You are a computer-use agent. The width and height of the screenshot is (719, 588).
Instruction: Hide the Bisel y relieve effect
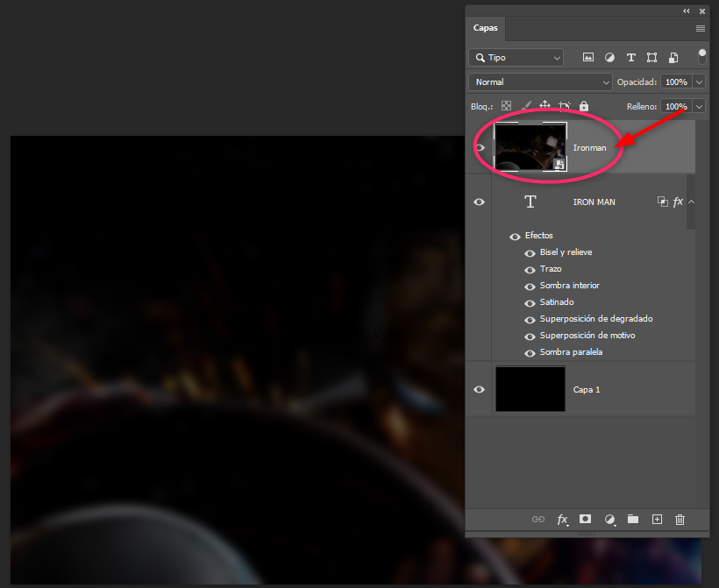pos(530,253)
